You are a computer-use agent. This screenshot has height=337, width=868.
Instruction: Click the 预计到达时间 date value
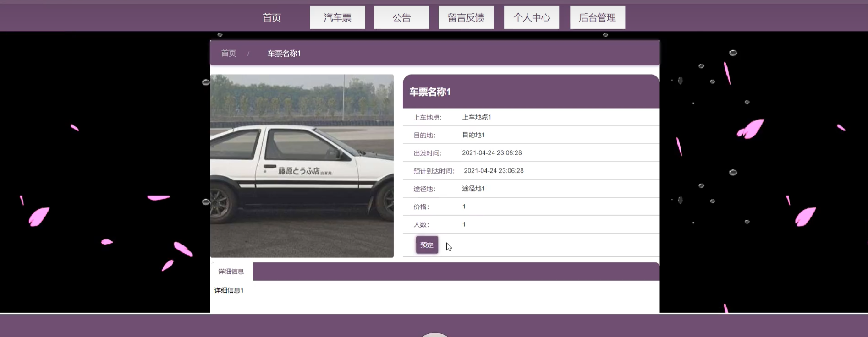[x=494, y=171]
